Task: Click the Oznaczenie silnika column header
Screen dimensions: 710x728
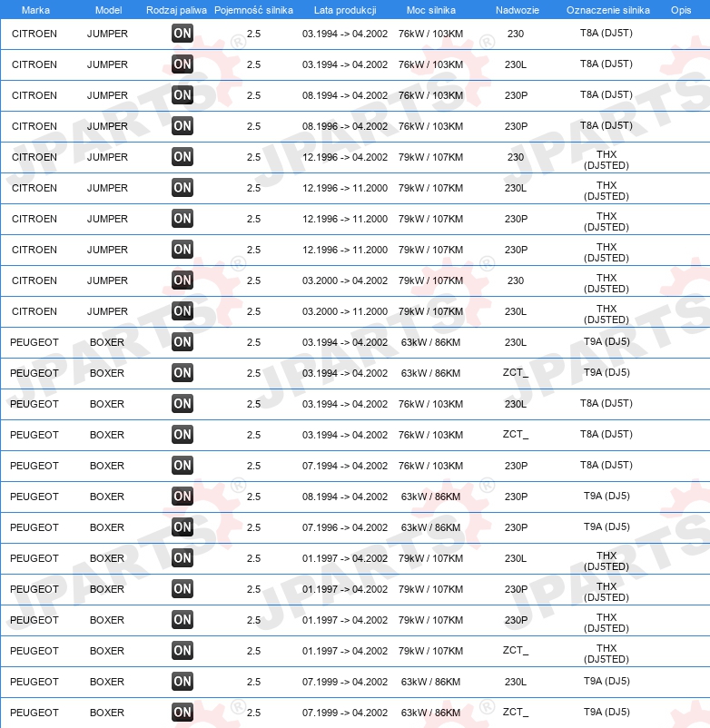Action: 608,10
